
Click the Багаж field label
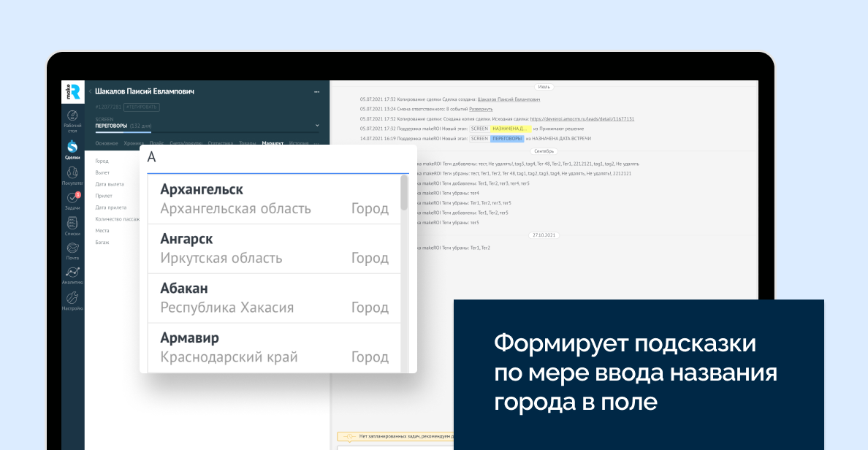[x=102, y=243]
